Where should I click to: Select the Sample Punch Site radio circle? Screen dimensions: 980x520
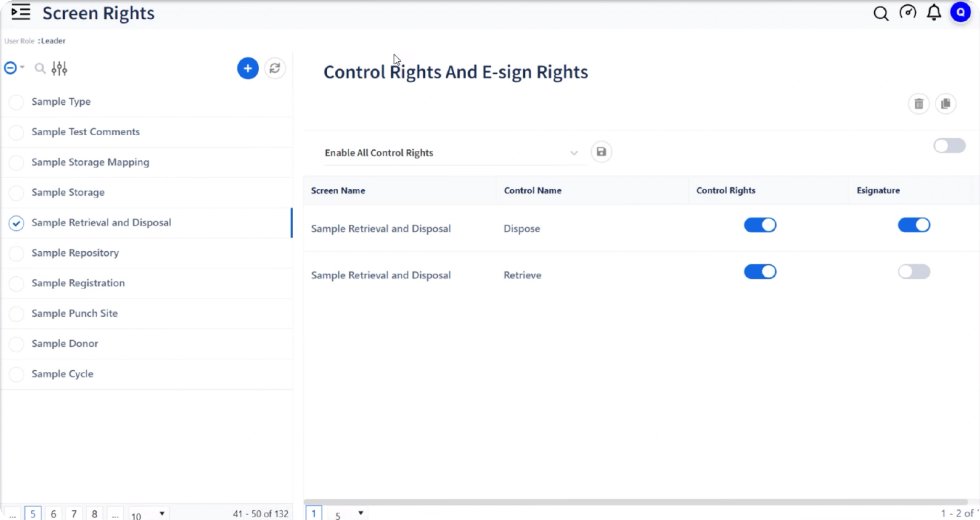(x=17, y=314)
